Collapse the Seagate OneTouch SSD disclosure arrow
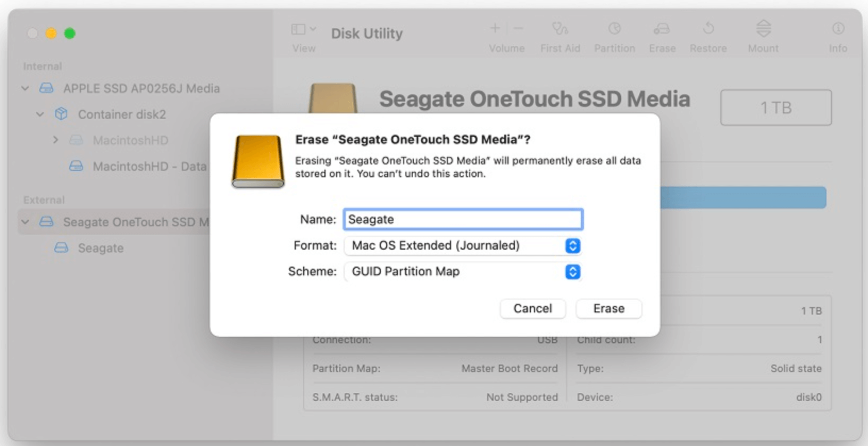The image size is (868, 446). point(25,222)
